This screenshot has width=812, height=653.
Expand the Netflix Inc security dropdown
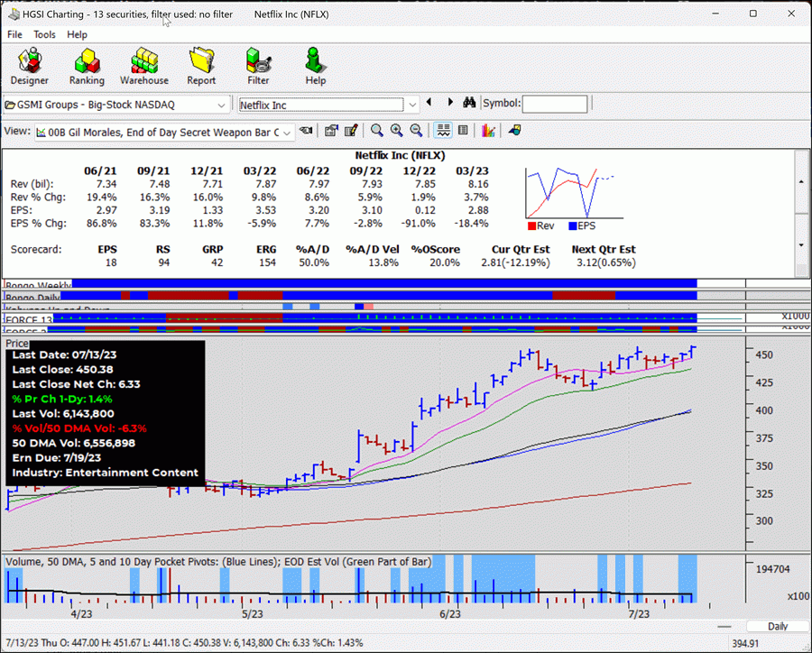412,106
